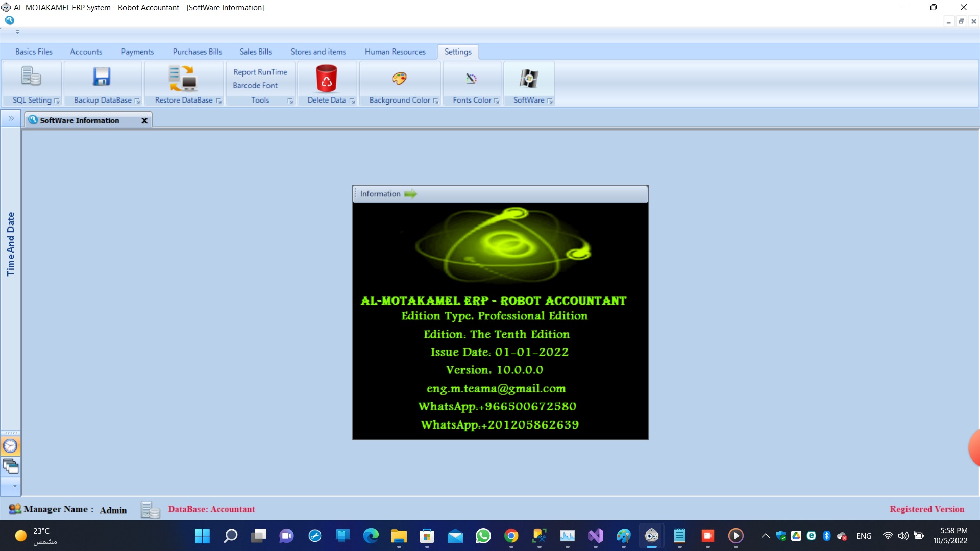The image size is (980, 551).
Task: Expand the SQL Setting group launcher arrow
Action: pos(57,101)
